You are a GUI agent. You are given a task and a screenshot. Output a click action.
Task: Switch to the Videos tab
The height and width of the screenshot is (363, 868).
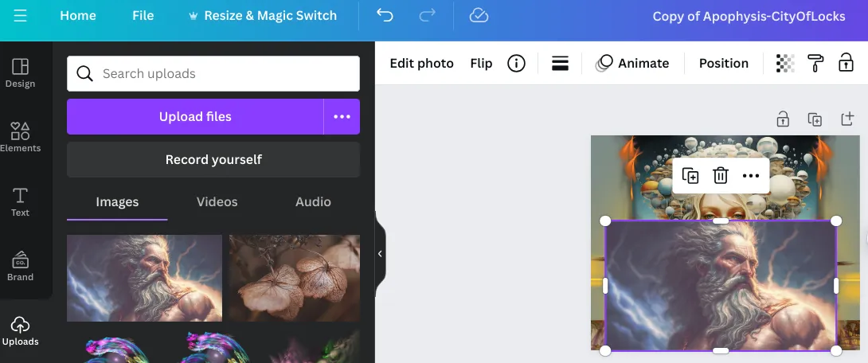217,202
